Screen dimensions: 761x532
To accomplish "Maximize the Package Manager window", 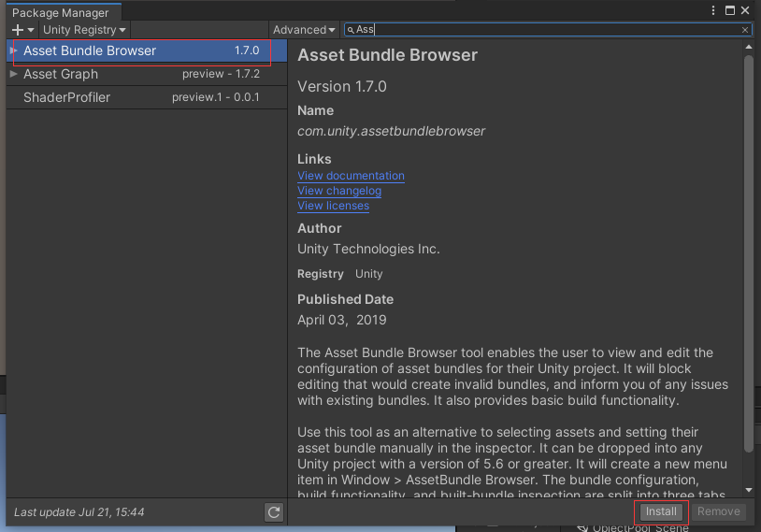I will [x=729, y=10].
